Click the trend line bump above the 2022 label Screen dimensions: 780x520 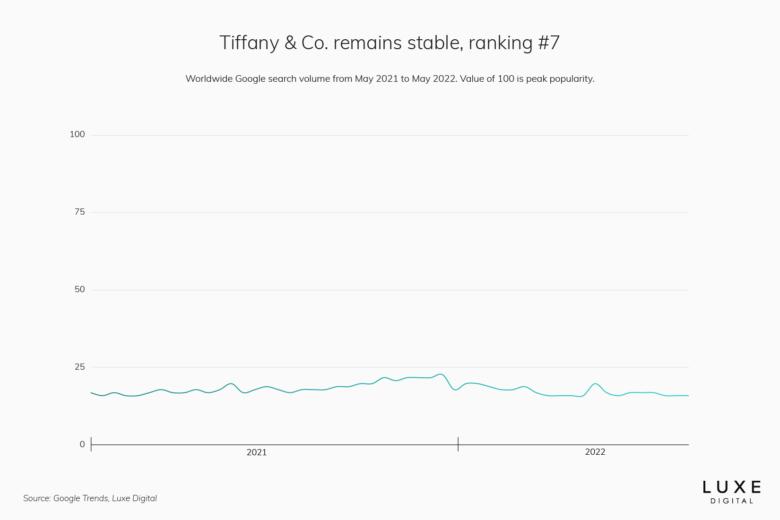click(595, 383)
